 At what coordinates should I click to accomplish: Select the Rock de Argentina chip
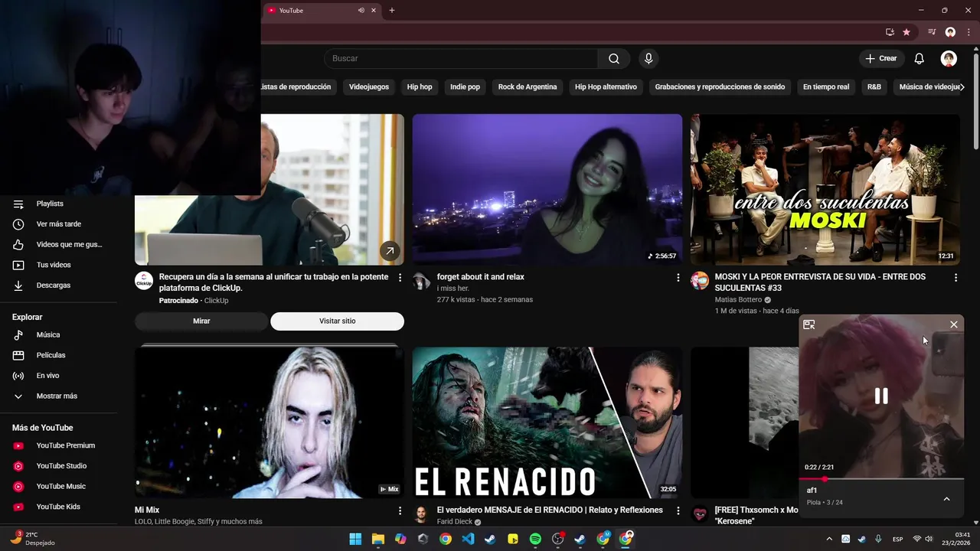pyautogui.click(x=528, y=86)
